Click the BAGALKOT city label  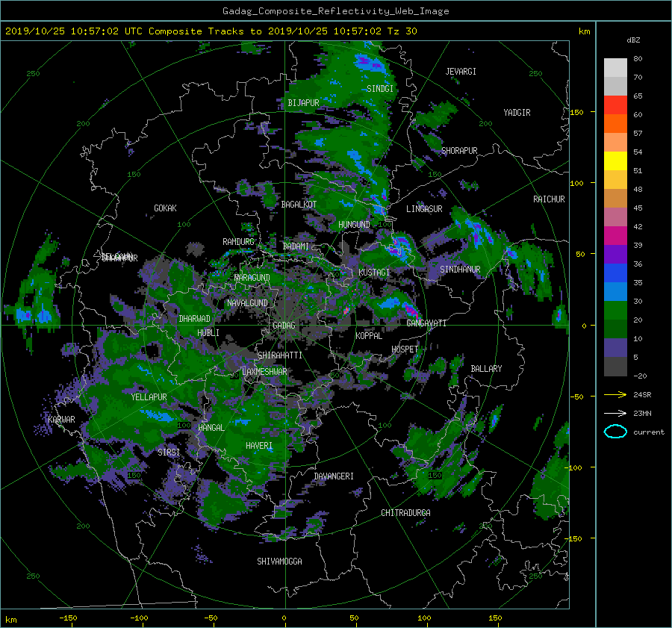click(x=299, y=205)
